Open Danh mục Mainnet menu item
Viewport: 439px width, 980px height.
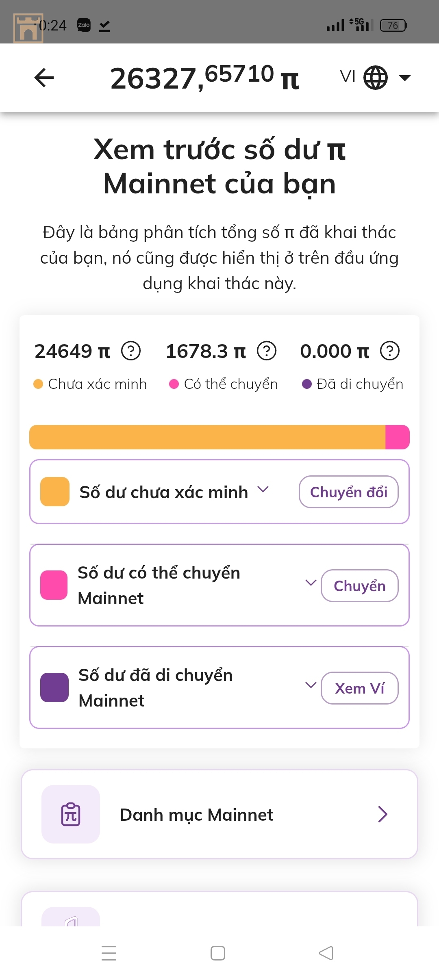pos(219,814)
